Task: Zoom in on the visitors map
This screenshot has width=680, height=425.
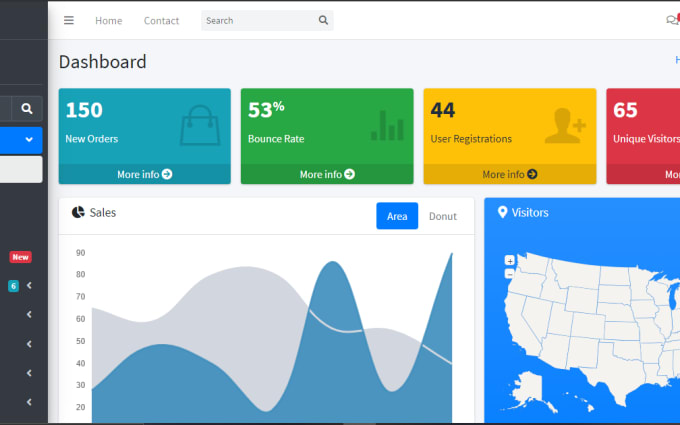Action: tap(510, 261)
